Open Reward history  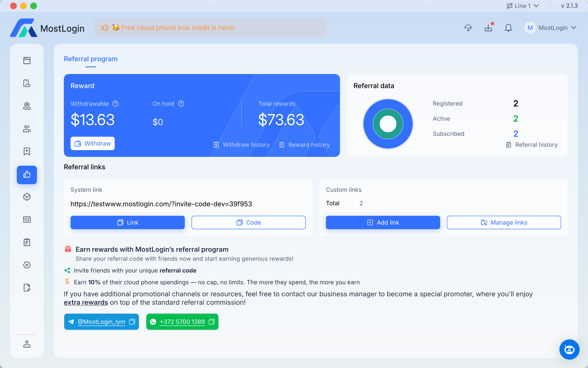(x=304, y=145)
